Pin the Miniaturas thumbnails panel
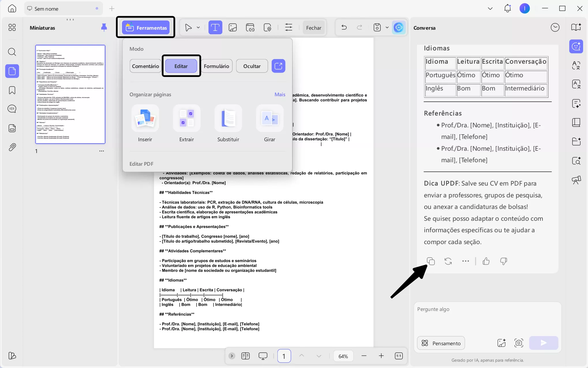Image resolution: width=588 pixels, height=368 pixels. click(104, 27)
